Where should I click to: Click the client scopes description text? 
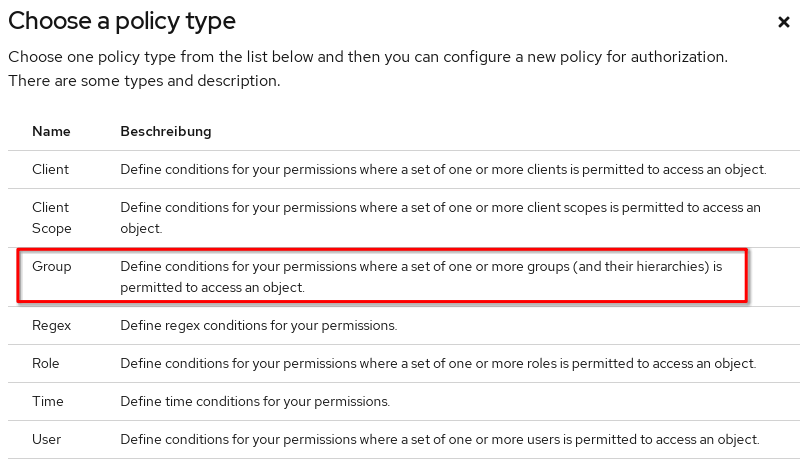[x=440, y=217]
